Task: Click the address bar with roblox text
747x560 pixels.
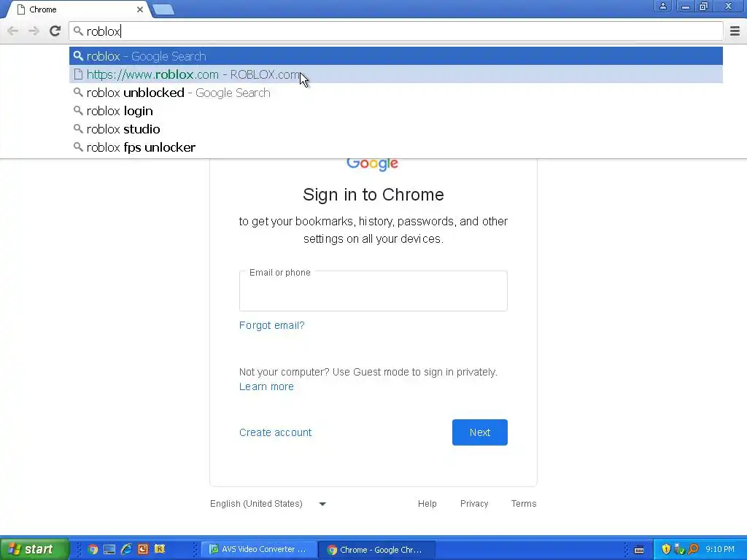Action: tap(396, 31)
